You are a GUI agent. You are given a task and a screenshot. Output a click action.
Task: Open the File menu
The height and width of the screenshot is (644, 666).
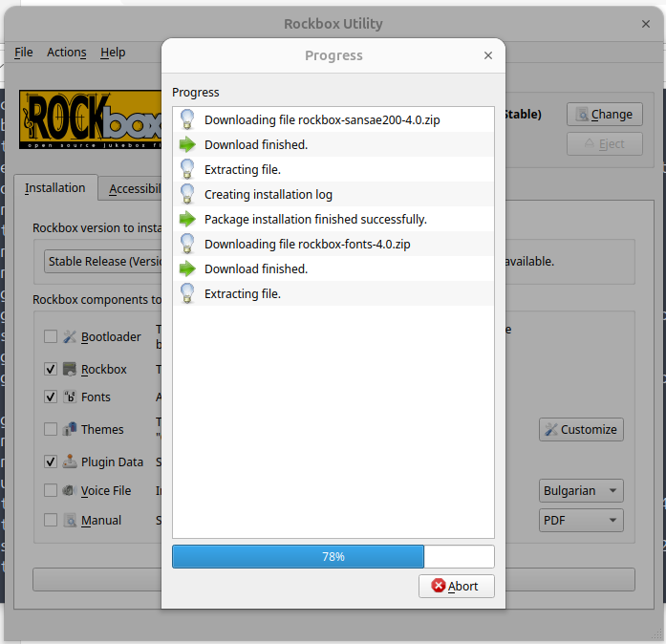click(23, 53)
